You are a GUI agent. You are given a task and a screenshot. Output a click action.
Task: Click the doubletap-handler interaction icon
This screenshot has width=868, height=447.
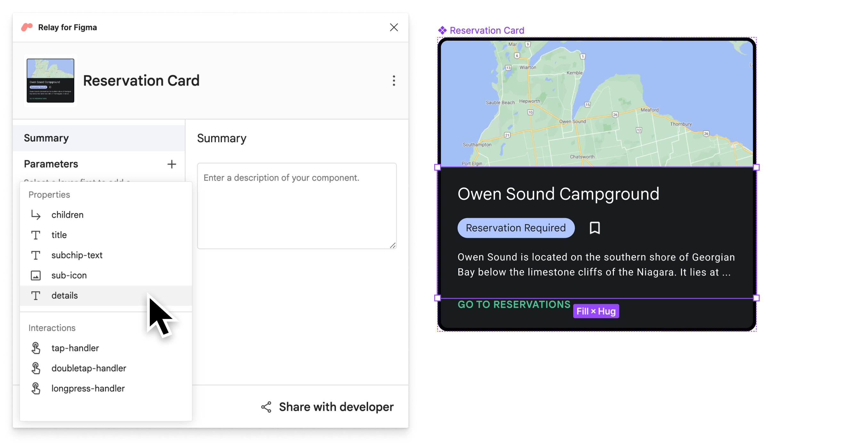(36, 368)
